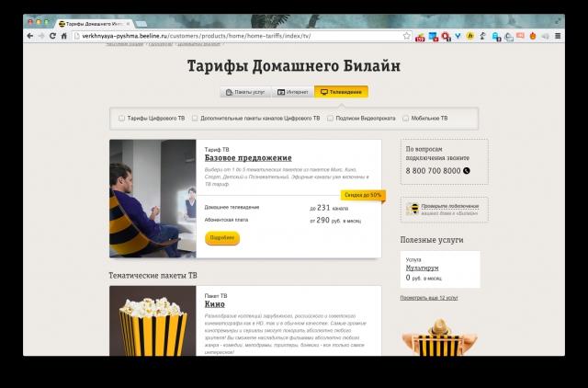Open the Chrome hamburger menu
Viewport: 588px width, 388px height.
tap(558, 36)
